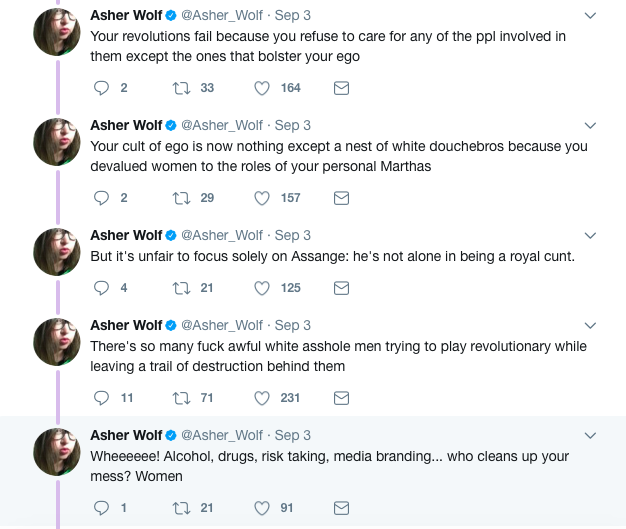The image size is (626, 529).
Task: Retweet the 'Wheeeeee! Alcohol, drugs' tweet
Action: coord(181,508)
